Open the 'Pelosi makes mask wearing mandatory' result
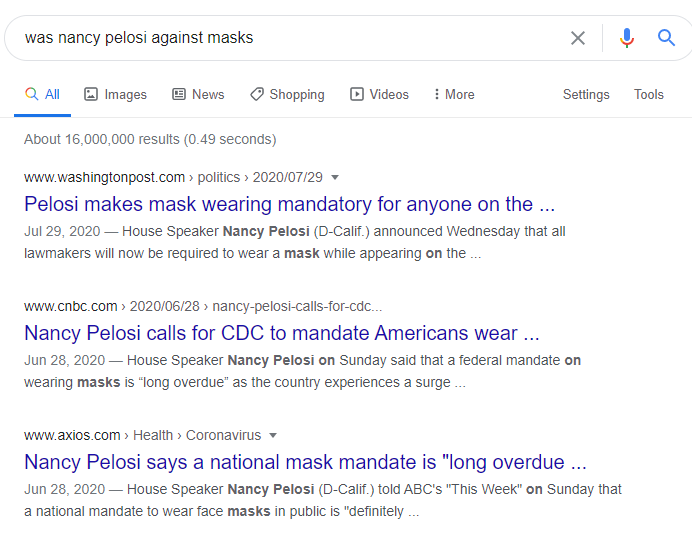The image size is (692, 545). point(290,204)
